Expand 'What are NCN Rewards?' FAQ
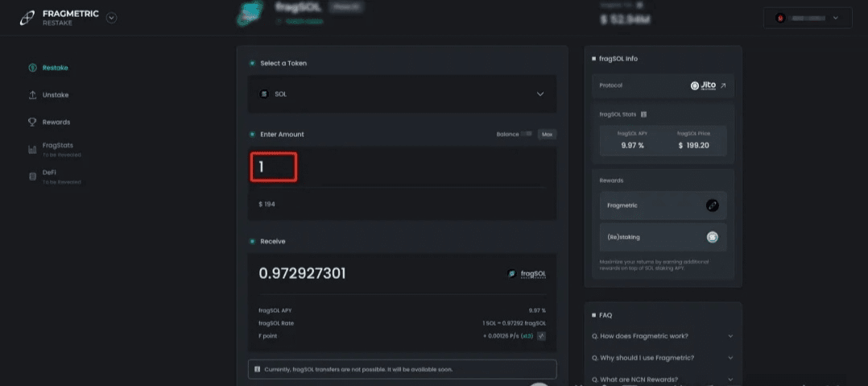The image size is (868, 386). point(663,380)
